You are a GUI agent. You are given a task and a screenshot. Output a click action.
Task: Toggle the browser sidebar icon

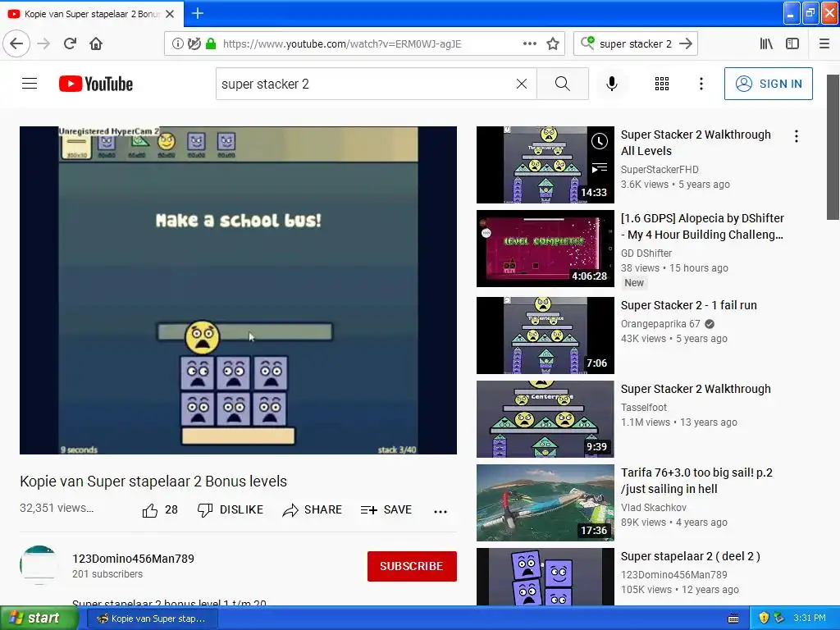pos(792,43)
